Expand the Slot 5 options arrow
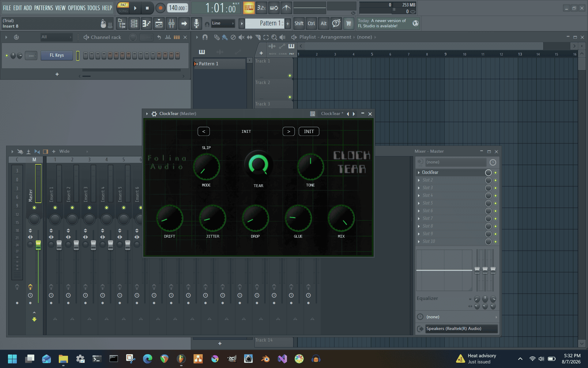This screenshot has height=368, width=588. [419, 203]
